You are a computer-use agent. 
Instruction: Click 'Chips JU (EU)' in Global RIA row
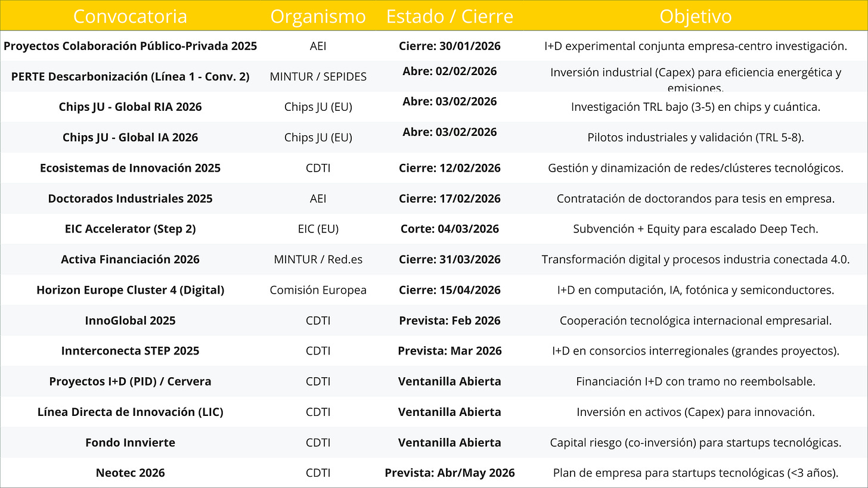pos(318,107)
